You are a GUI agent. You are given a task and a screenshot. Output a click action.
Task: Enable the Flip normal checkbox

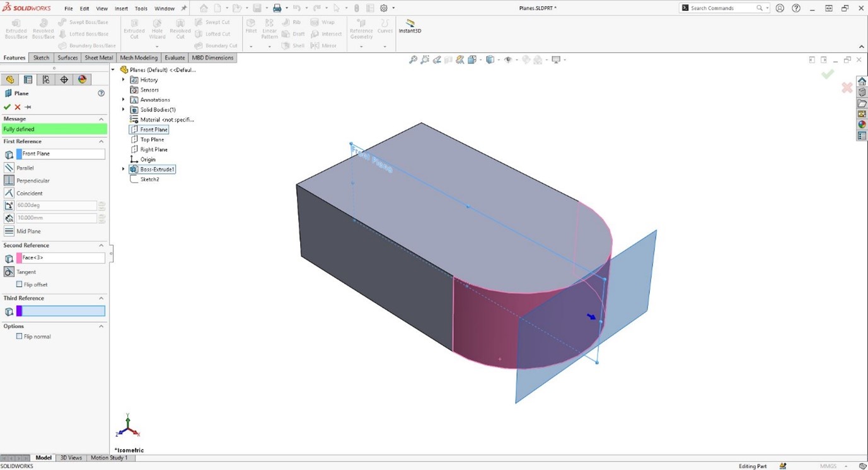point(20,336)
